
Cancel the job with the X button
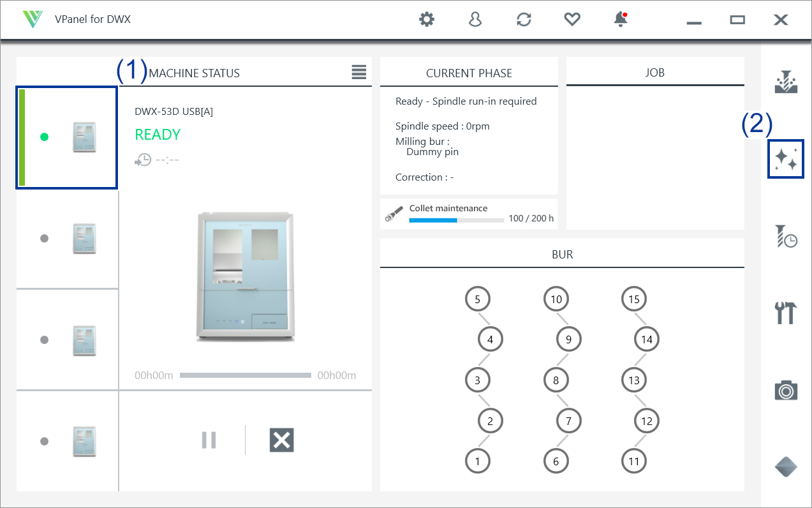281,440
